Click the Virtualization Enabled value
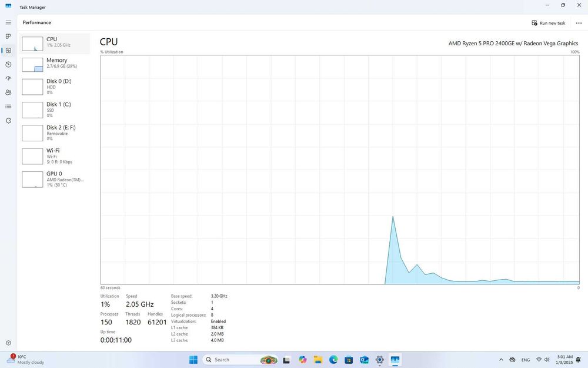The width and height of the screenshot is (588, 368). click(x=218, y=321)
